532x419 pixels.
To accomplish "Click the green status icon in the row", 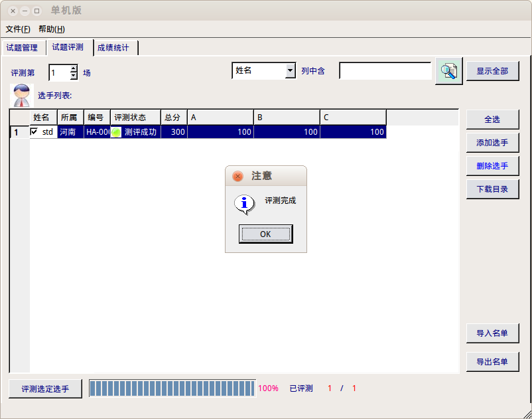I will (x=116, y=132).
